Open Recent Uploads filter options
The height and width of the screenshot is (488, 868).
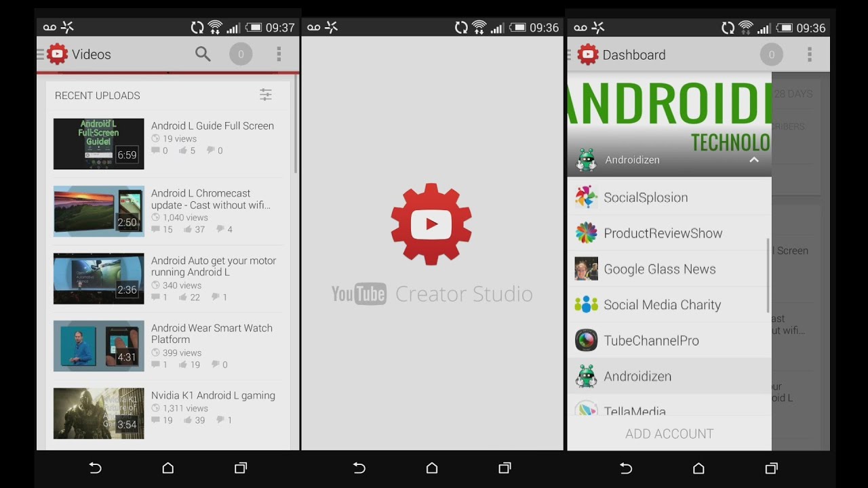coord(266,95)
